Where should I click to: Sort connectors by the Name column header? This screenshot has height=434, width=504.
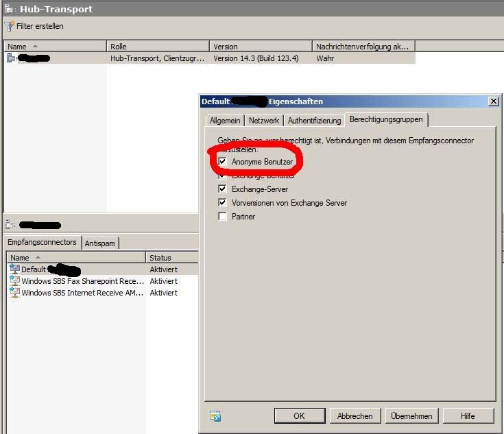pyautogui.click(x=77, y=258)
